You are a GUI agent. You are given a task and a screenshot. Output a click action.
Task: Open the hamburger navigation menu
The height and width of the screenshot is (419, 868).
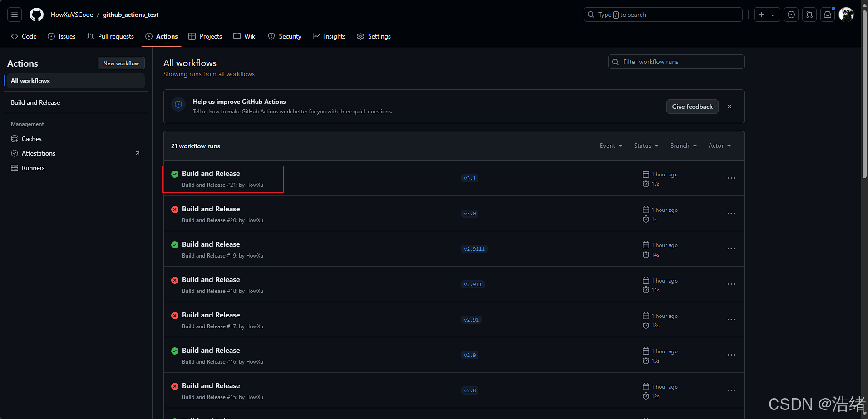tap(15, 15)
